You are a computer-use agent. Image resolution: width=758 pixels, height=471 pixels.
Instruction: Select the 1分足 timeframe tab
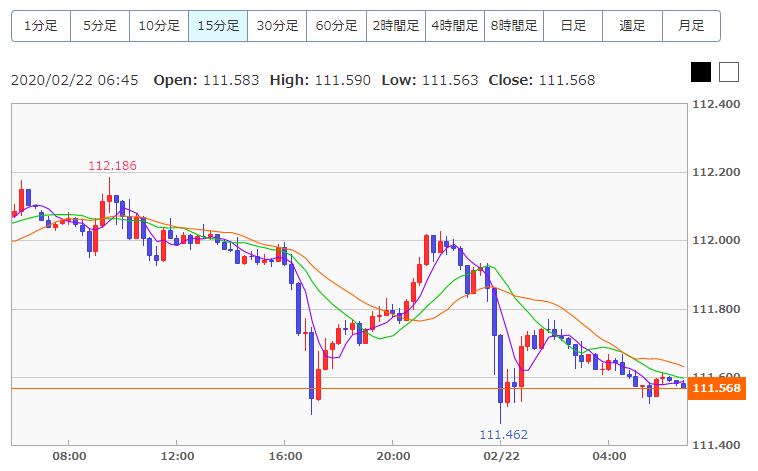coord(41,26)
